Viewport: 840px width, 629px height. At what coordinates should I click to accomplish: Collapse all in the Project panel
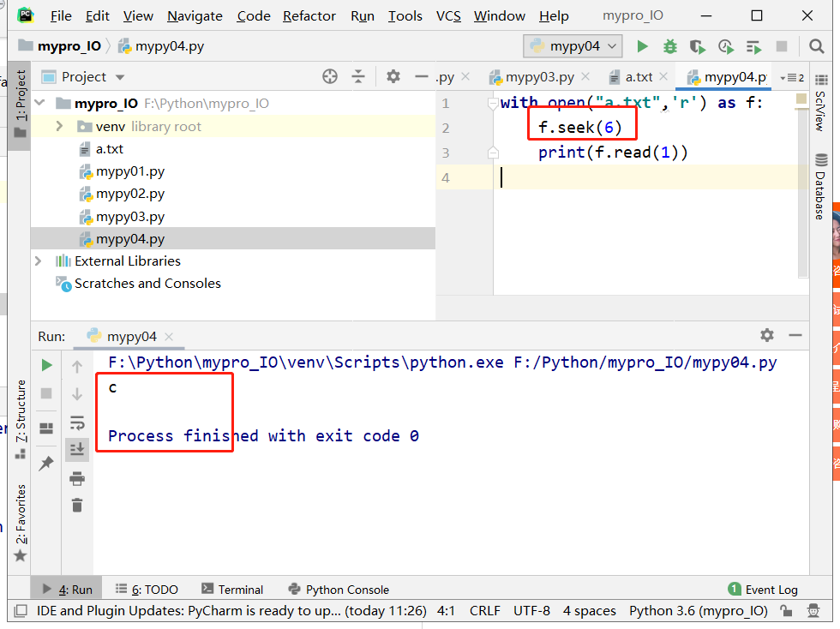click(x=358, y=76)
